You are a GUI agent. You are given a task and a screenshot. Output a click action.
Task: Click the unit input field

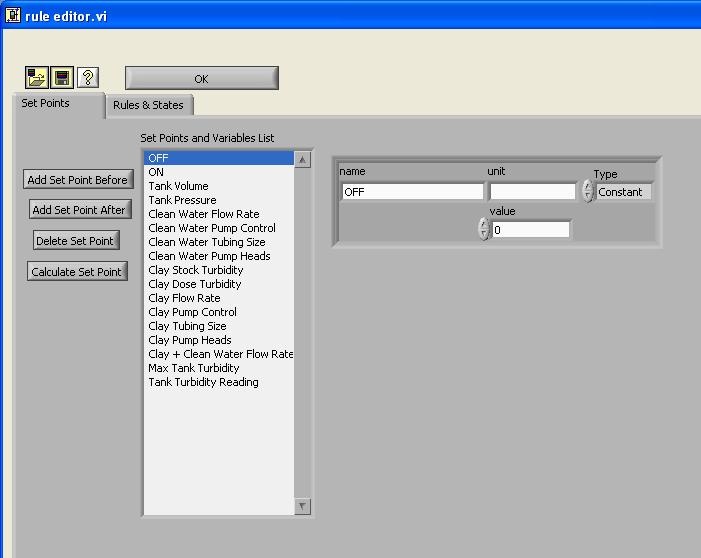click(x=533, y=192)
